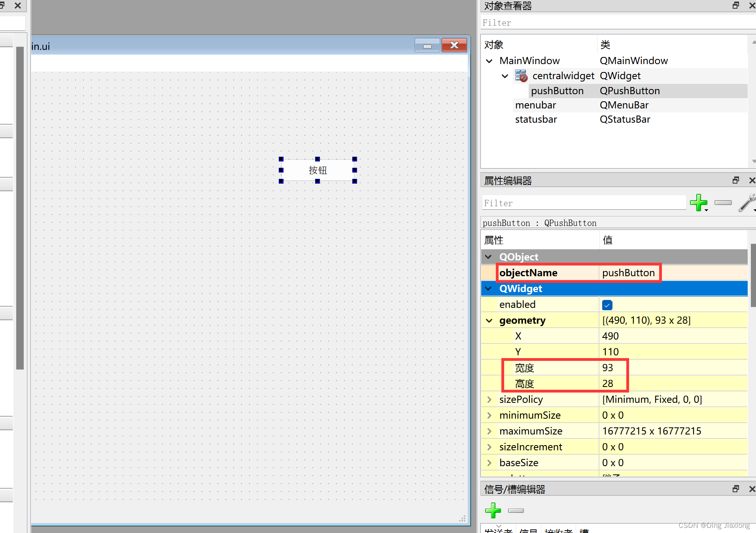
Task: Float the object inspector panel
Action: (736, 6)
